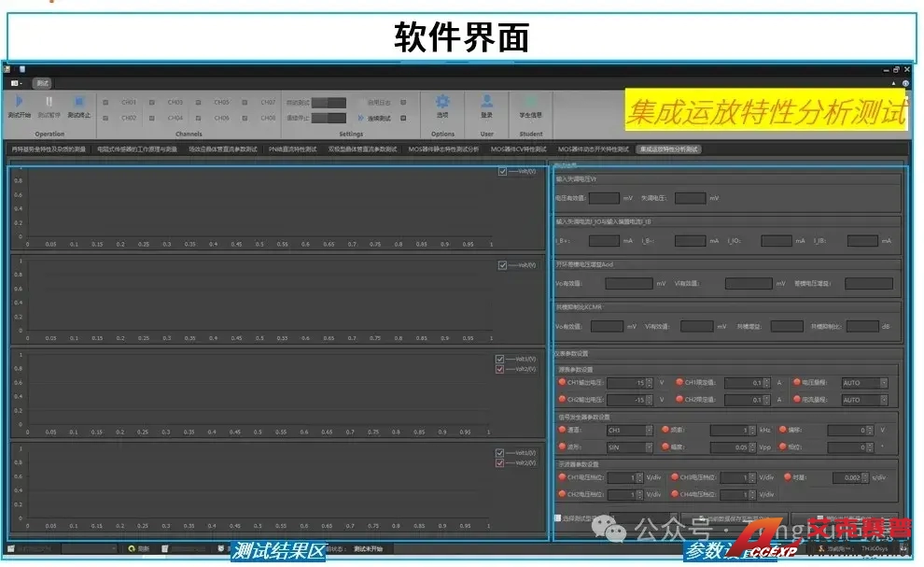924x567 pixels.
Task: Click the CH1限定值 spinner arrows
Action: tap(766, 383)
